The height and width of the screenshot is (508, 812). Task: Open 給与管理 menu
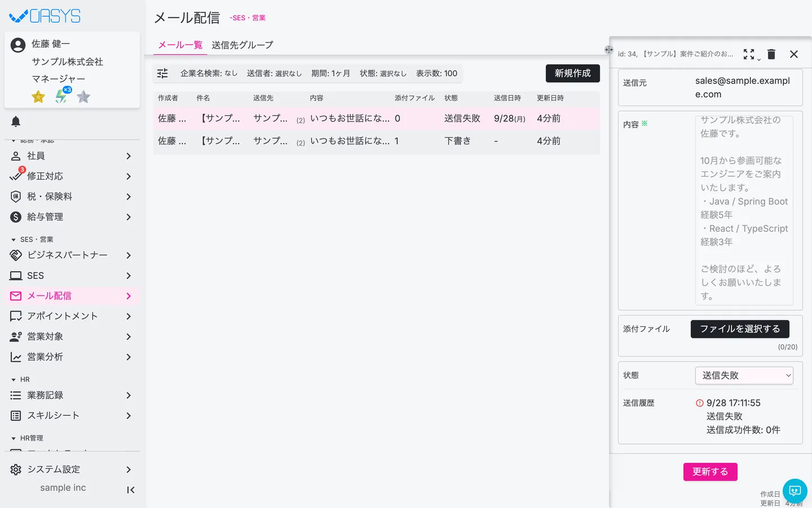[72, 217]
